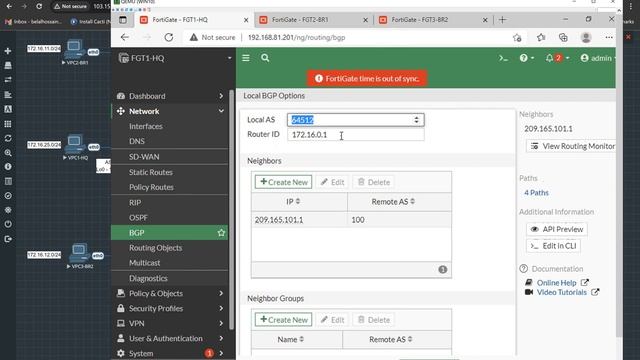Click the refresh icon in topology sidebar
This screenshot has width=640, height=360.
8,138
